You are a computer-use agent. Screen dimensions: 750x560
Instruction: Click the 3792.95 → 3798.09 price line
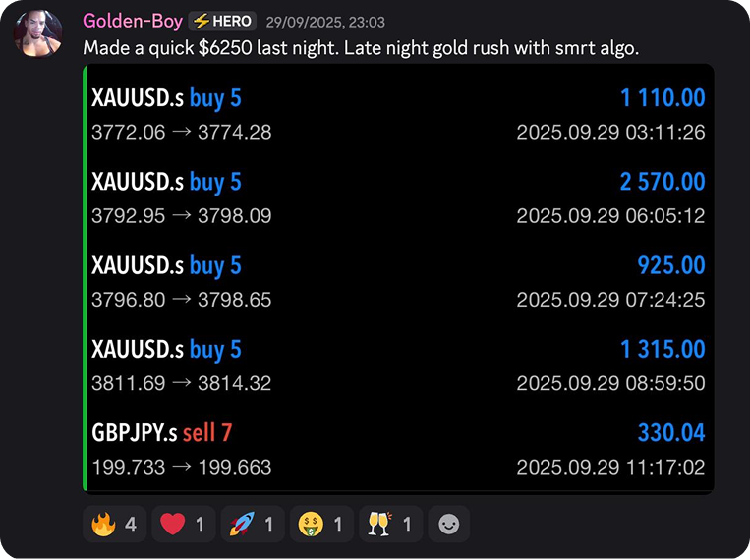click(x=181, y=216)
